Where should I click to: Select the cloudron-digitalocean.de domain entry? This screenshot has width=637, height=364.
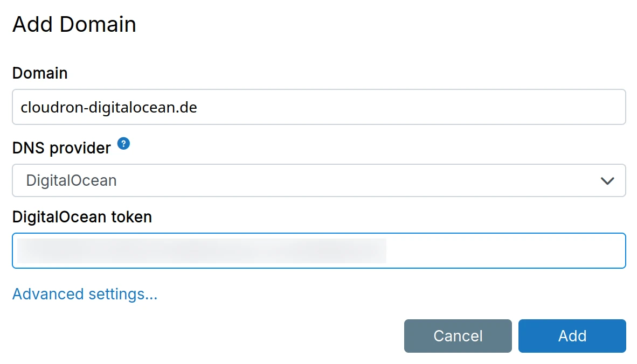click(318, 107)
